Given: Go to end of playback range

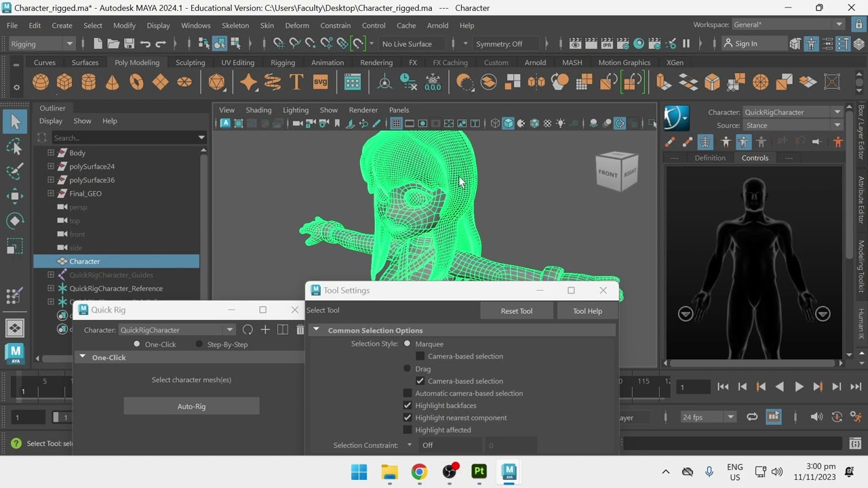Looking at the screenshot, I should coord(856,386).
